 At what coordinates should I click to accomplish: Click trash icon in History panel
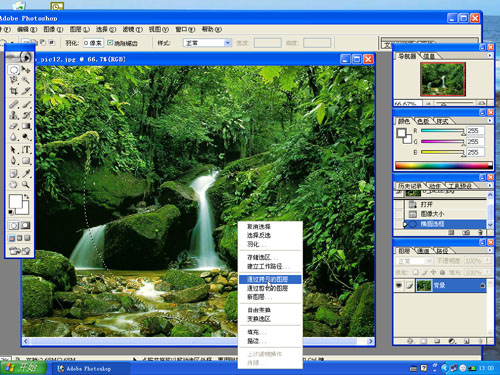coord(480,232)
